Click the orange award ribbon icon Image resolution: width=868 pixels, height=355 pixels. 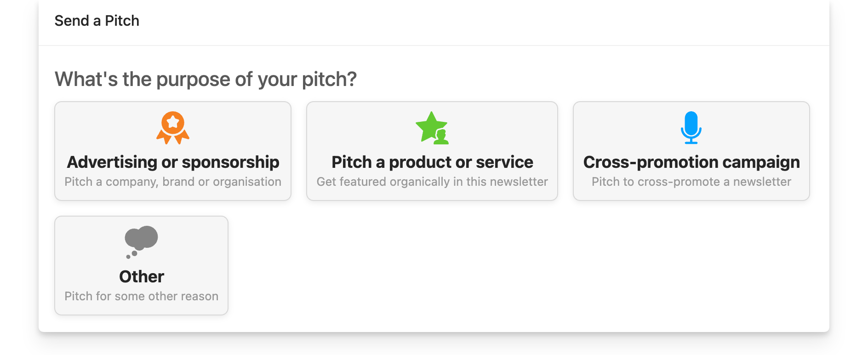[x=173, y=127]
